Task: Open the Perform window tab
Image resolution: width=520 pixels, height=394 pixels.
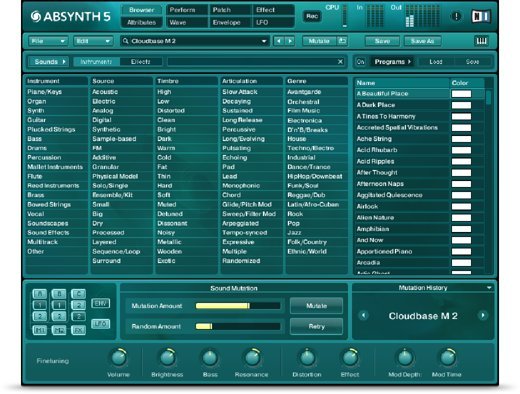Action: [x=187, y=10]
